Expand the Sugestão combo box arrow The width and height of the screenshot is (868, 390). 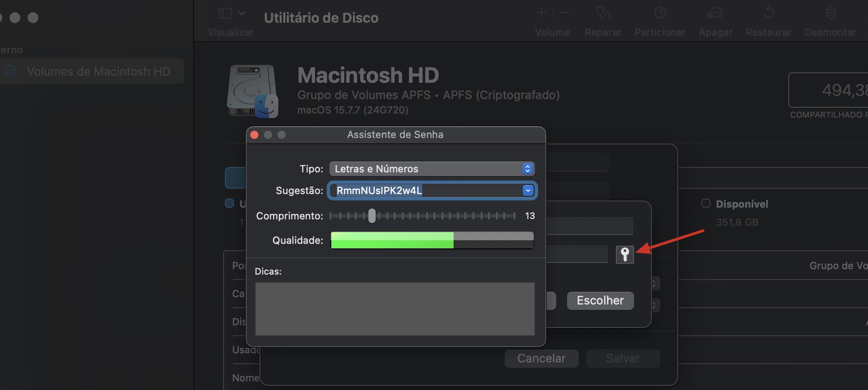528,190
